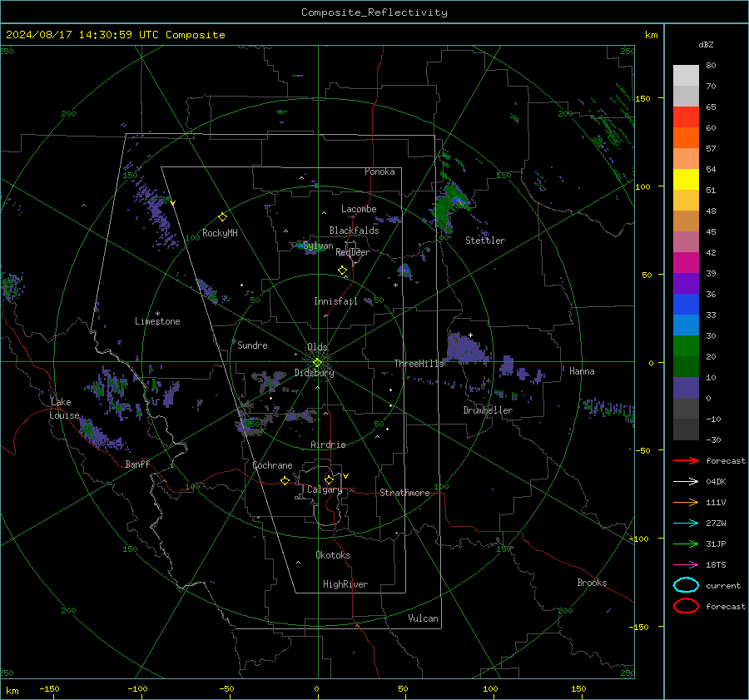The image size is (749, 700).
Task: Click the Brooks city label
Action: click(592, 583)
